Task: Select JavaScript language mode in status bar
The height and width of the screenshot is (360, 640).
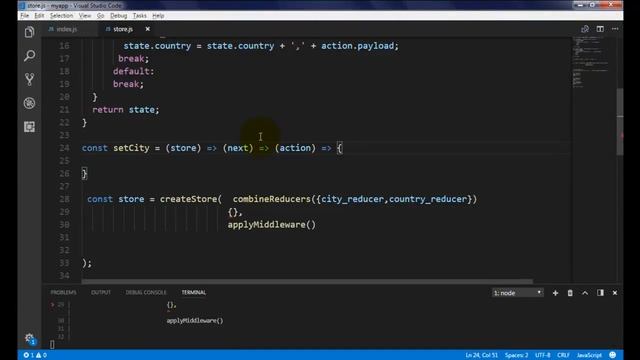Action: 589,355
